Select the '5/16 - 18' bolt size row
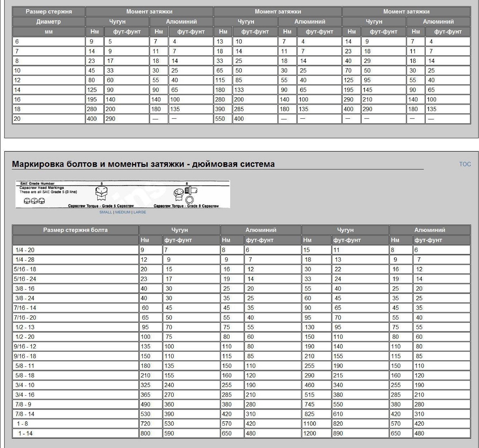The image size is (479, 448). point(241,269)
